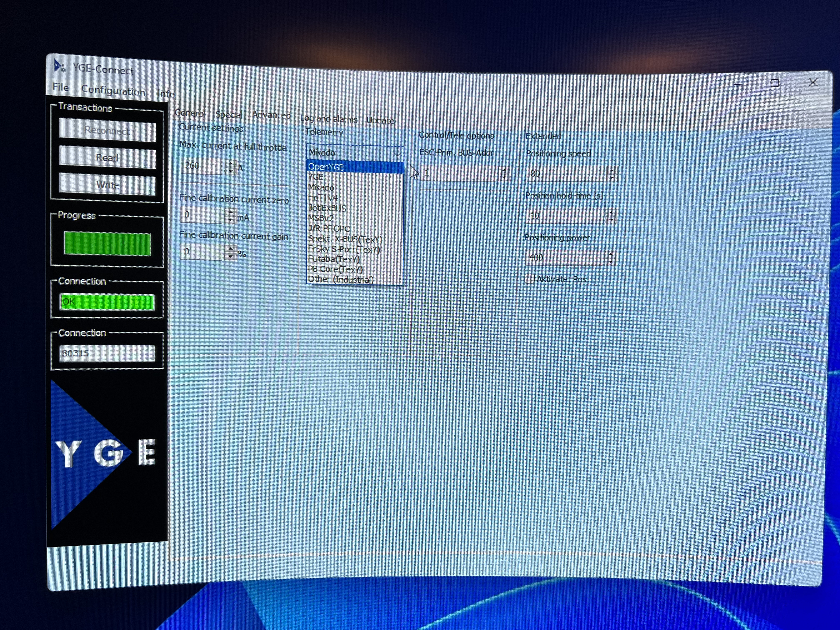
Task: Decrease the Positioning speed with the down arrow
Action: point(611,178)
